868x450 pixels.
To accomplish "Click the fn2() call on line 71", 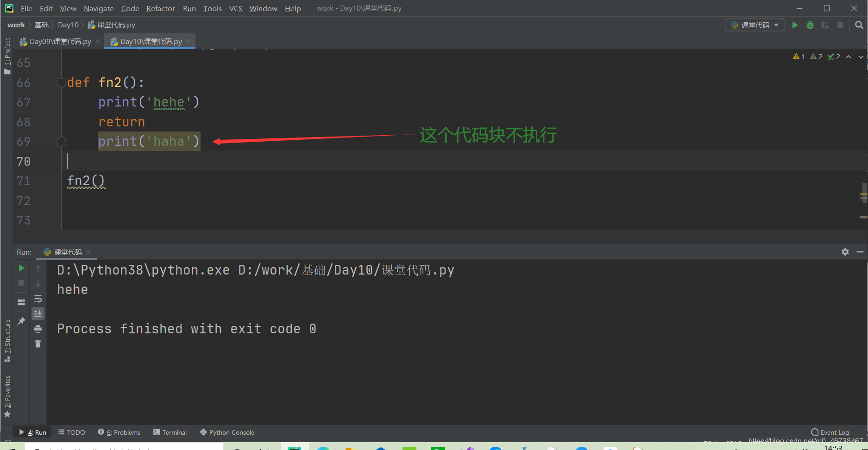I will (86, 181).
